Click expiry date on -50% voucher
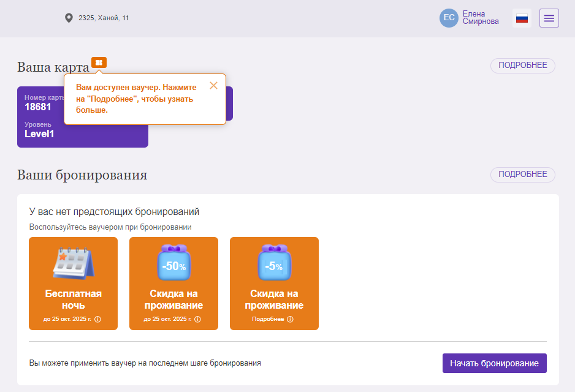This screenshot has height=392, width=575. [167, 319]
